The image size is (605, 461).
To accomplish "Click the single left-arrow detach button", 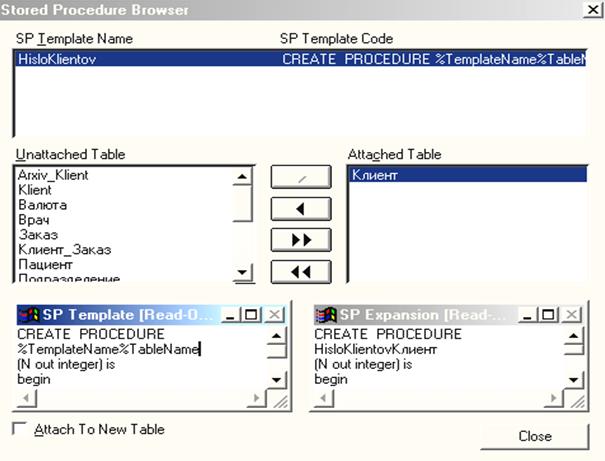I will point(300,210).
